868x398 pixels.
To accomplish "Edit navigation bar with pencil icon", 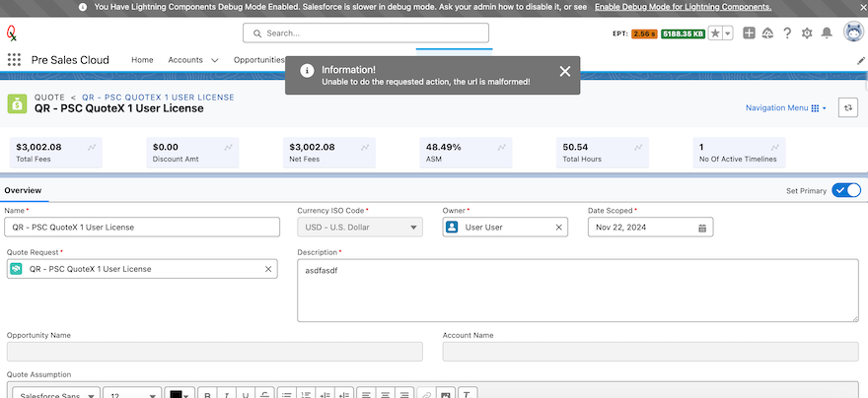I will tap(861, 60).
